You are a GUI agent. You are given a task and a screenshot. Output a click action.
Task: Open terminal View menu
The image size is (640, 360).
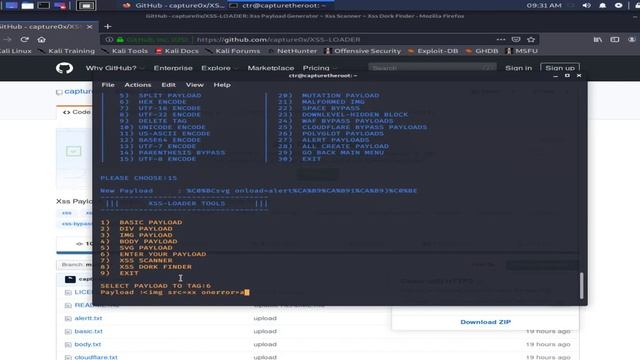coord(194,84)
